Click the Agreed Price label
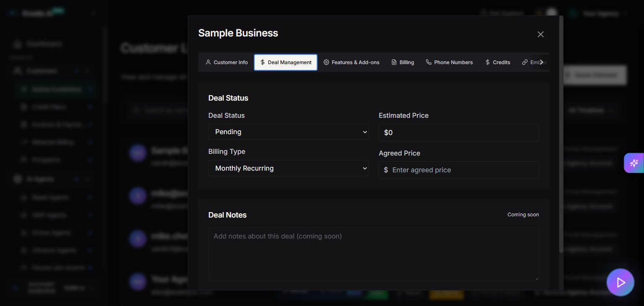Image resolution: width=644 pixels, height=306 pixels. tap(399, 153)
